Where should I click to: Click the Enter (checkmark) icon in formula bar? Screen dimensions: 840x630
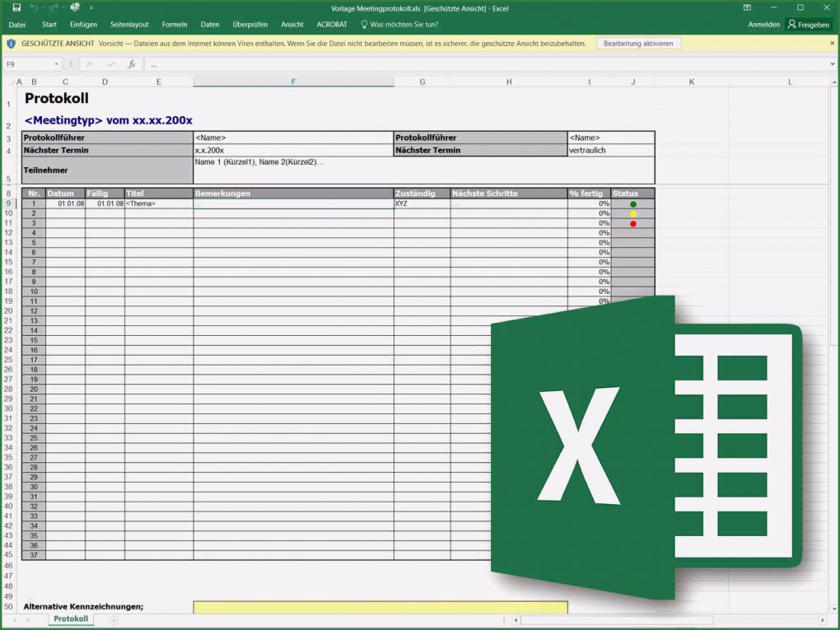[110, 63]
